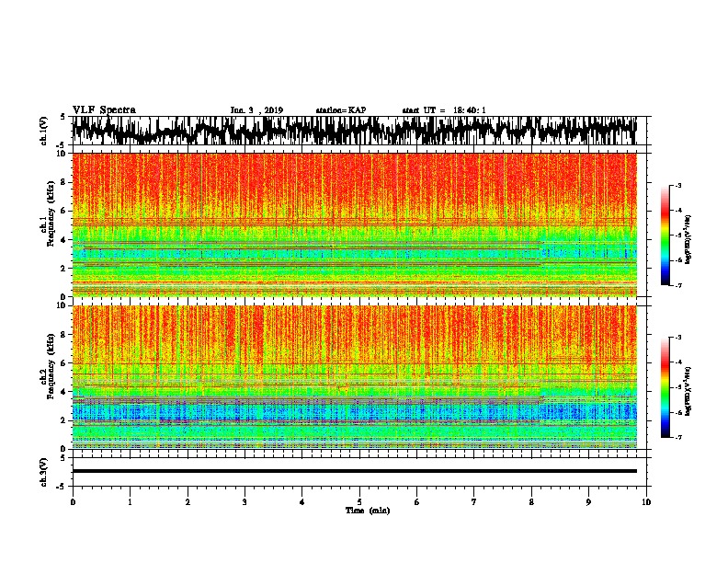Click the ch.1 color bar log(PSD) unit label

pos(688,239)
